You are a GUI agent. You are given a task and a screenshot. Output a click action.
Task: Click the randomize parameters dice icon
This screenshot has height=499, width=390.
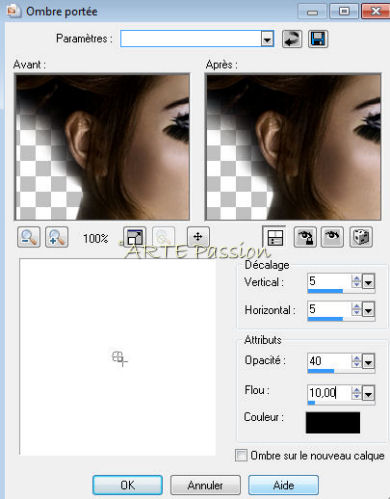(x=361, y=237)
